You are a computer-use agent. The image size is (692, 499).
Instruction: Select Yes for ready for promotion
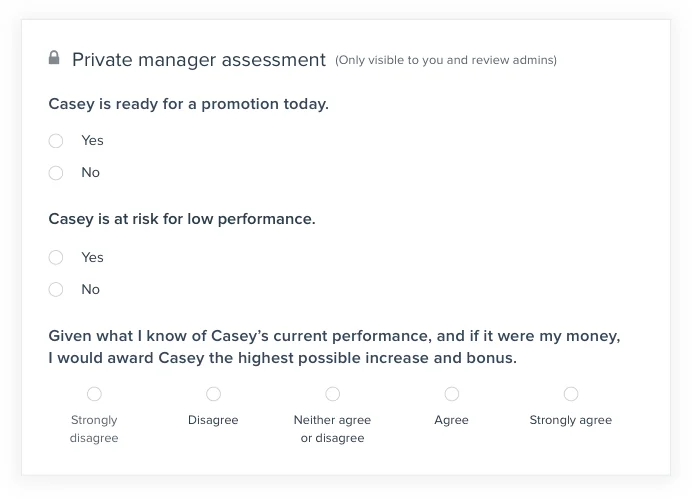(56, 141)
